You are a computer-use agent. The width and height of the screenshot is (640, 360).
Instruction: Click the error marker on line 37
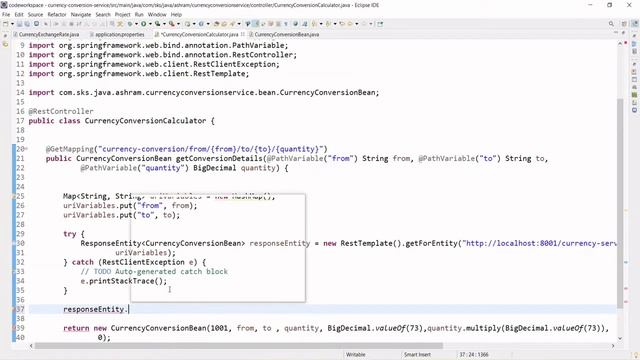pos(14,309)
